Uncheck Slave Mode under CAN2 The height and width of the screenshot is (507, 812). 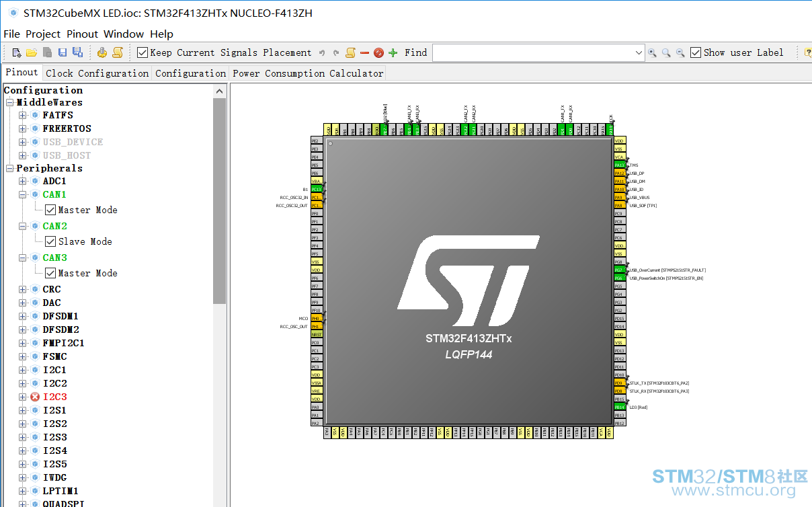50,241
